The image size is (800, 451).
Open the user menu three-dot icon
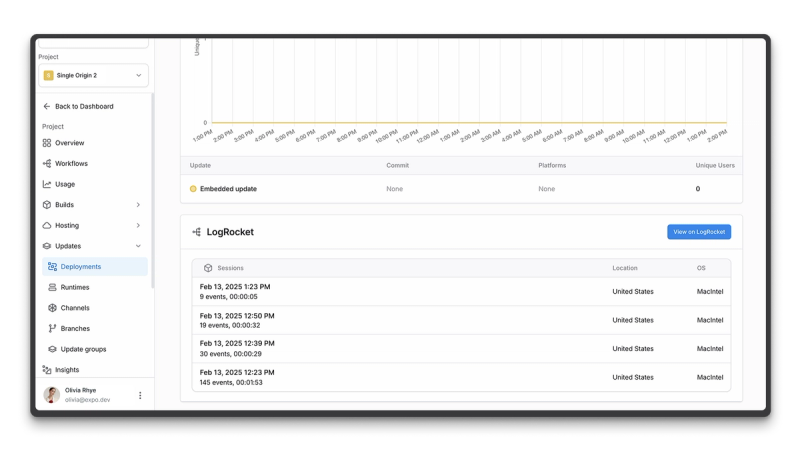point(140,395)
